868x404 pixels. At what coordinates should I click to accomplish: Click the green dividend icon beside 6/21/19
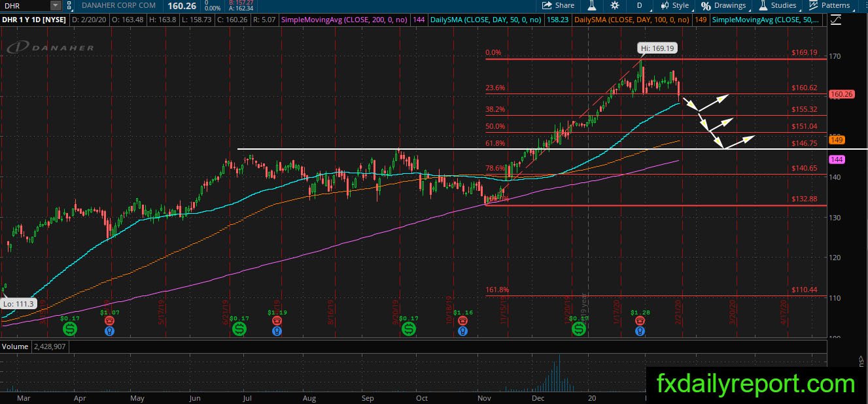point(239,328)
